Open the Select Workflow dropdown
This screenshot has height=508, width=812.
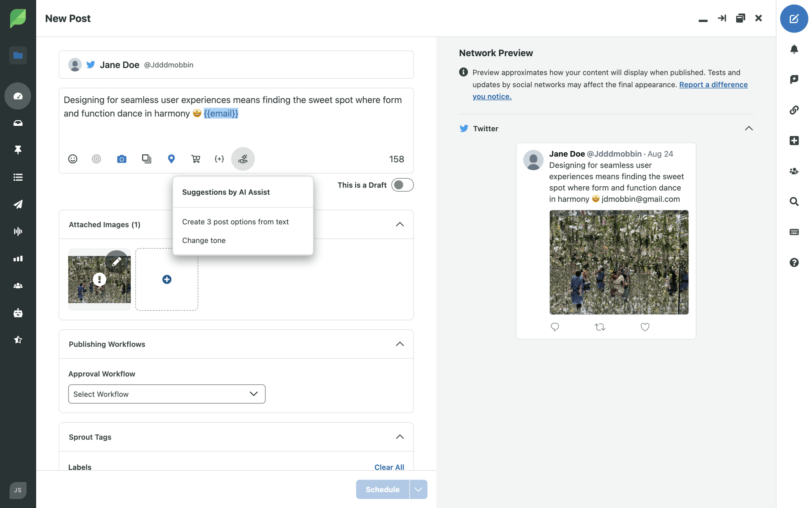point(167,394)
